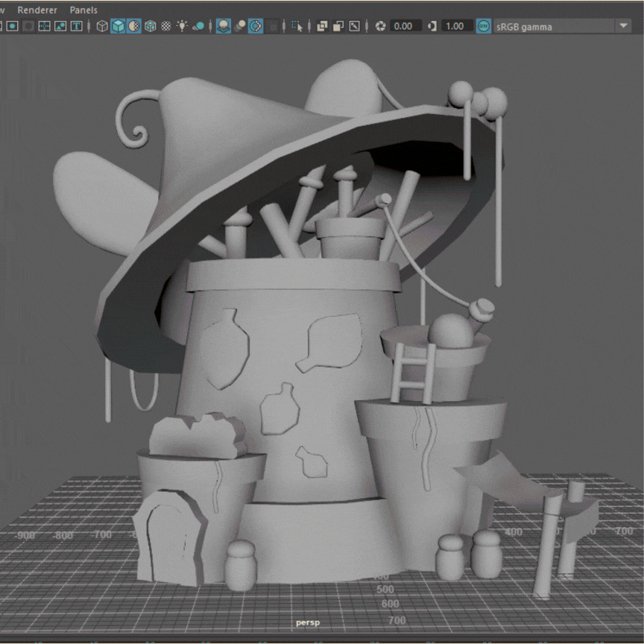The width and height of the screenshot is (644, 644).
Task: Click the shadows toolbar icon
Action: click(198, 26)
